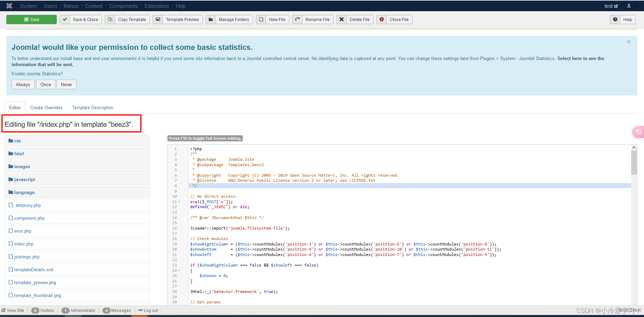
Task: Click the Save & Close checkmark icon
Action: 65,19
